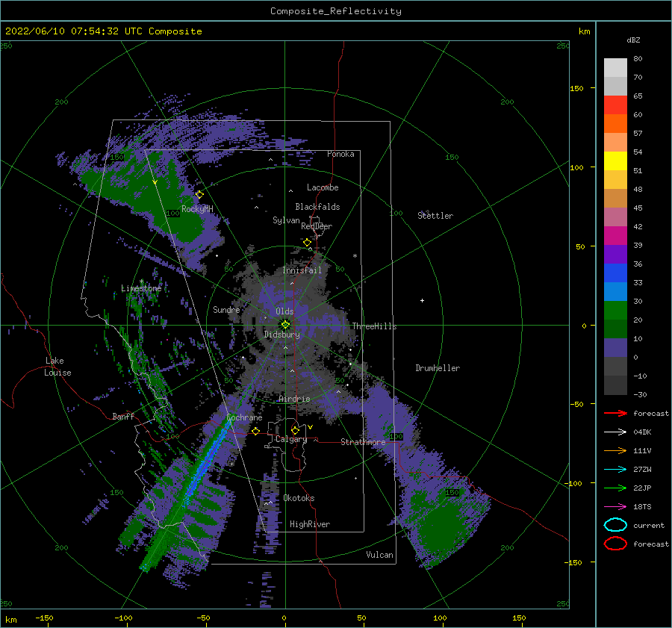Click the white 04DK arrow icon
The width and height of the screenshot is (672, 628).
coord(615,432)
